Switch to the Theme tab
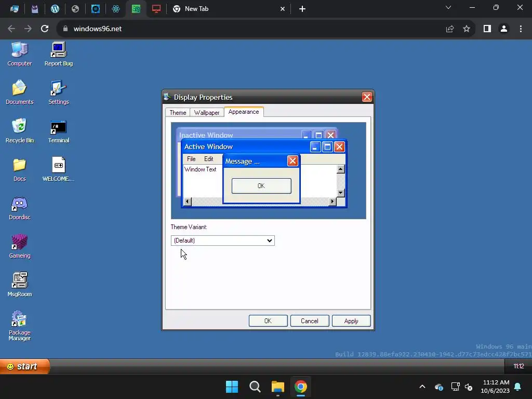Screen dimensions: 532x399 178,112
